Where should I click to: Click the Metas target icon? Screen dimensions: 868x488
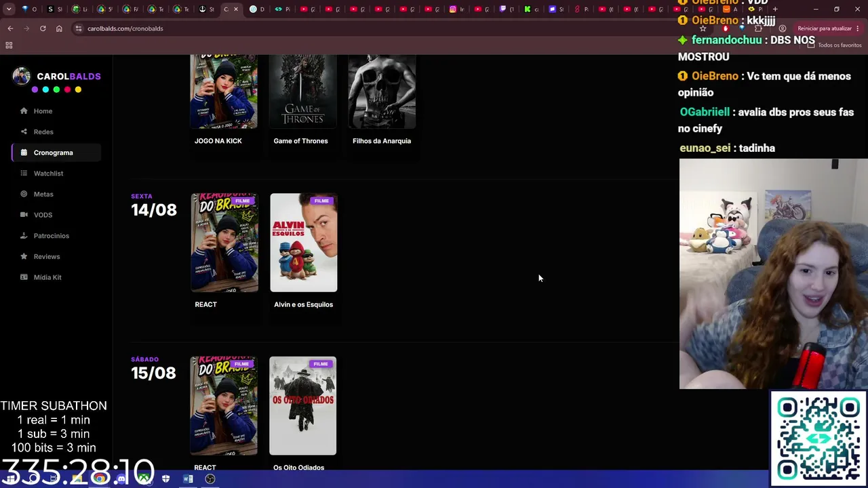click(24, 195)
